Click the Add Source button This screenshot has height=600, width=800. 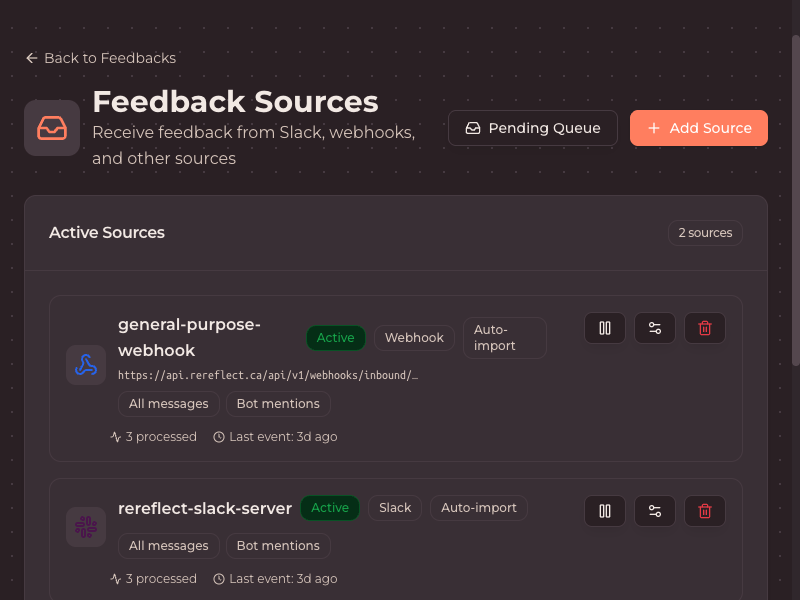click(698, 128)
